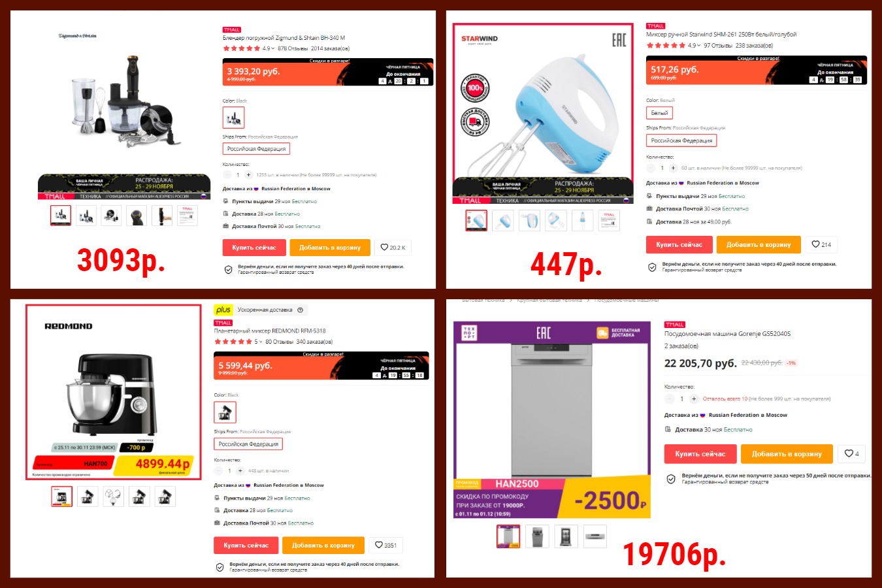
Task: Increase quantity with plus on Zigmund blender
Action: [x=248, y=174]
